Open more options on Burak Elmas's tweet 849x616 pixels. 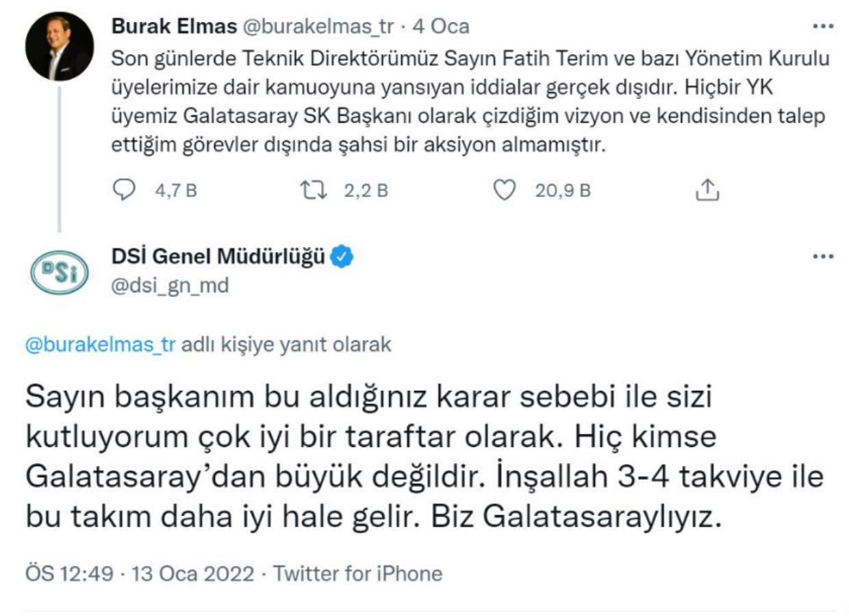[822, 27]
